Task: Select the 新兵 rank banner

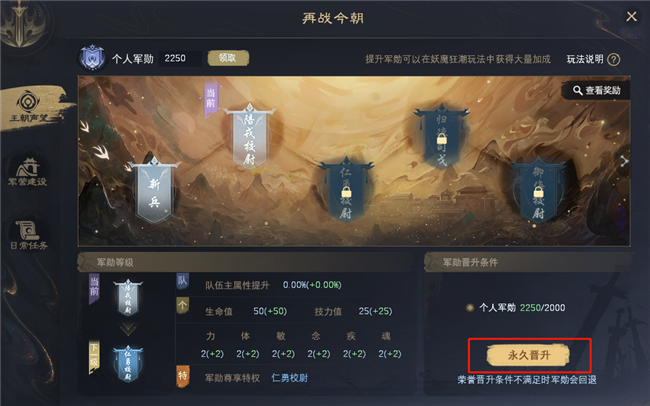Action: tap(154, 191)
